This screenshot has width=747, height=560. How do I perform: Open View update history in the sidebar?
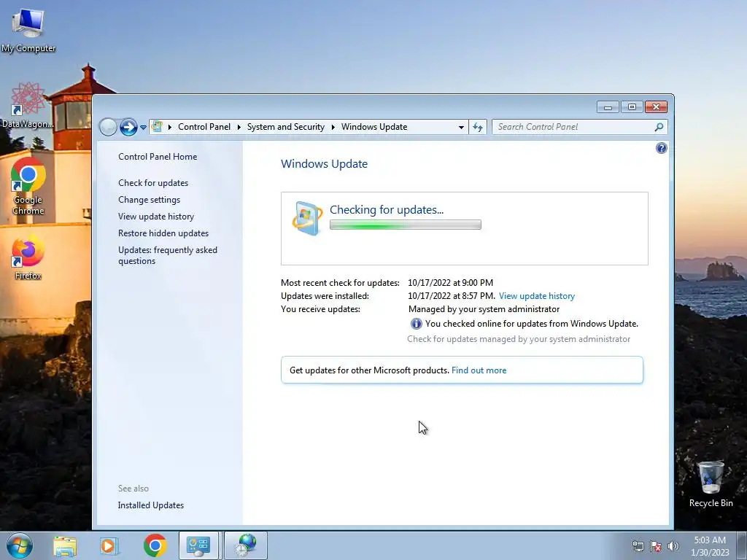click(x=156, y=217)
